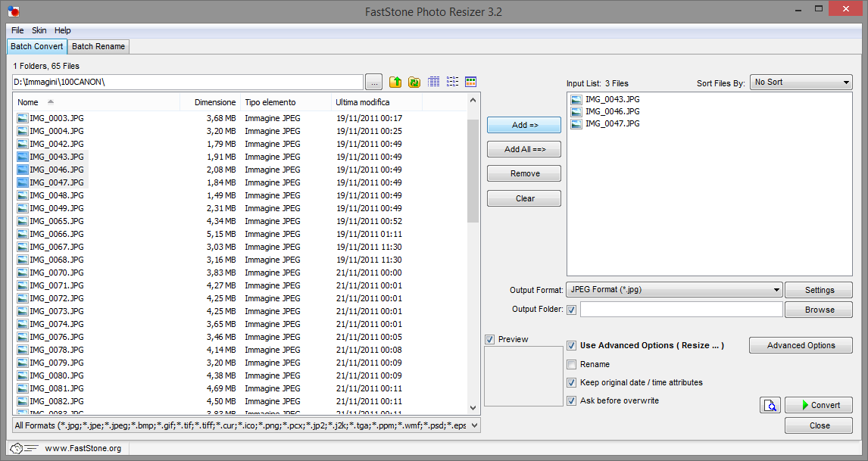Click the Add All ==> button

click(523, 149)
